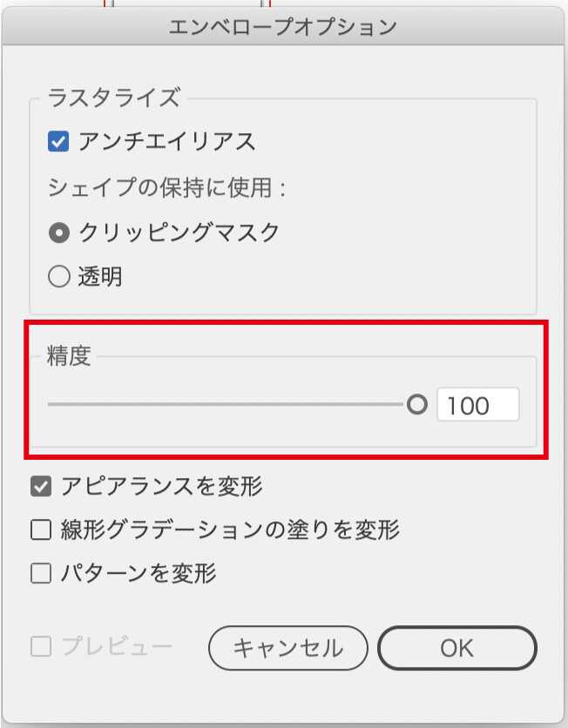
Task: Click the アピアランスを変形 label text
Action: [x=161, y=486]
